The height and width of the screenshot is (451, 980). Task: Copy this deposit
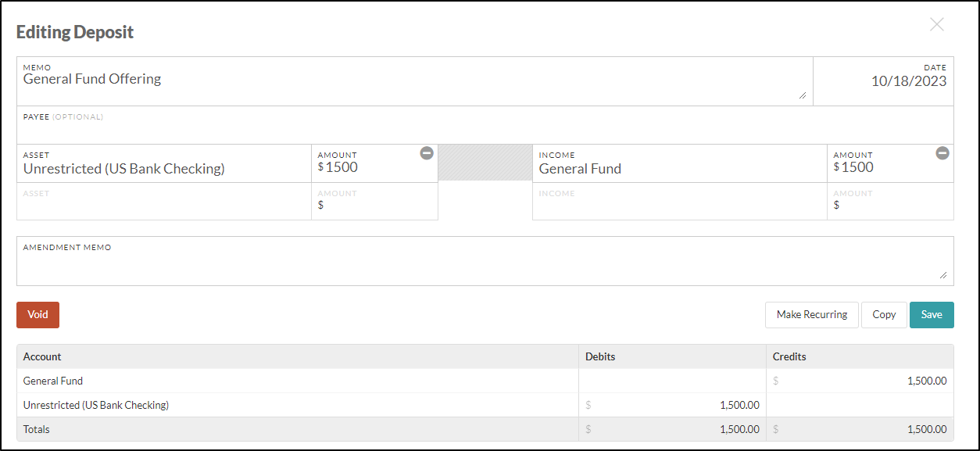(884, 315)
